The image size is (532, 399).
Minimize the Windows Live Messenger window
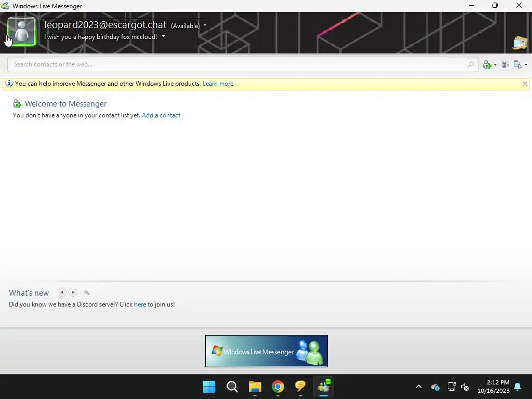click(472, 6)
